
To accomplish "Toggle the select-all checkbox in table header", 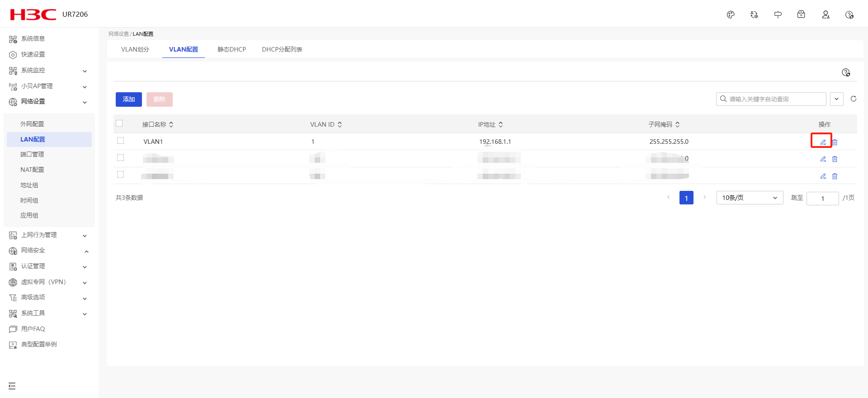I will tap(119, 123).
